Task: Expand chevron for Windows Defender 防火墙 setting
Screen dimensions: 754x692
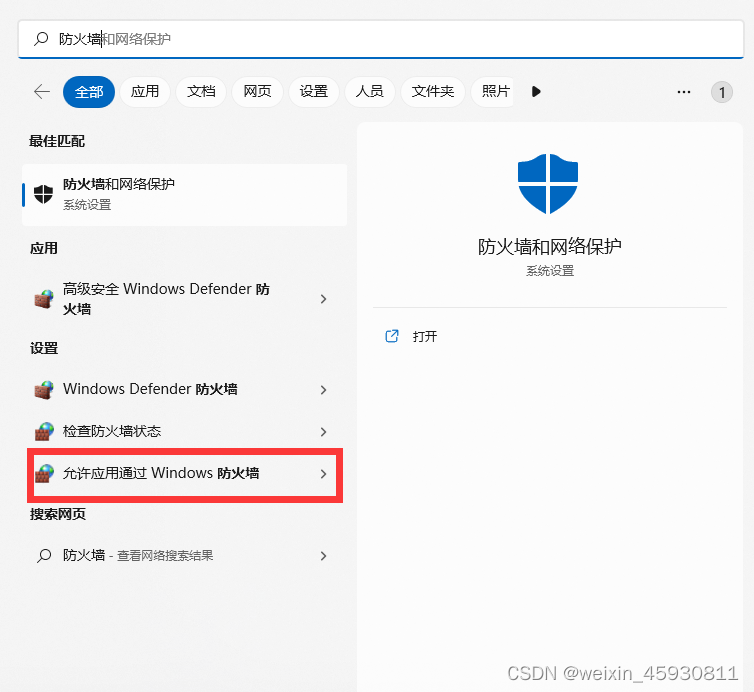Action: (x=324, y=390)
